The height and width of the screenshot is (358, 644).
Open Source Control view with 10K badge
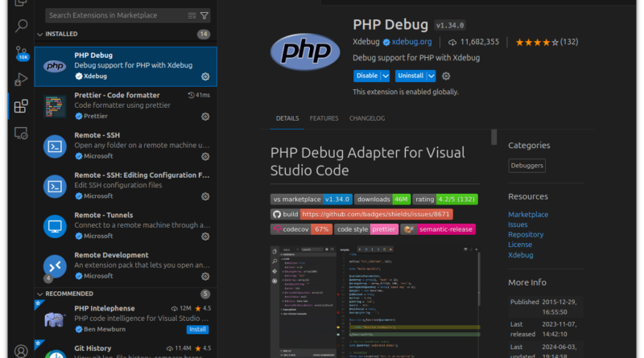click(21, 53)
